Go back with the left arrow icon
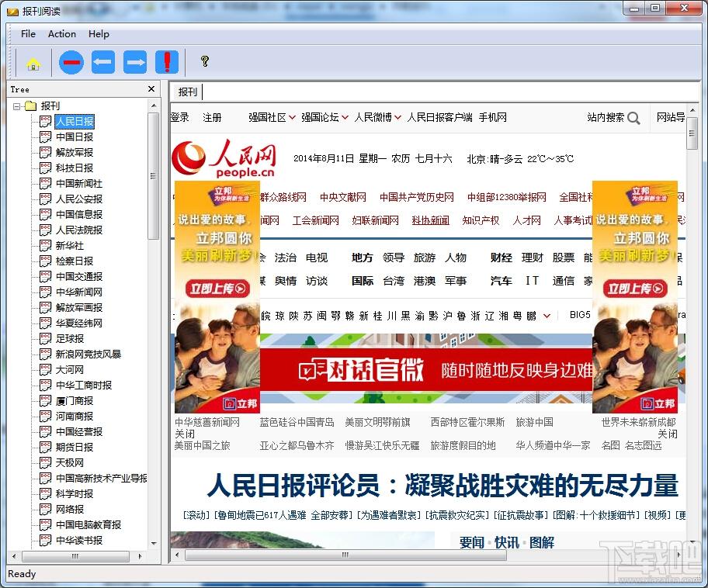 tap(103, 62)
